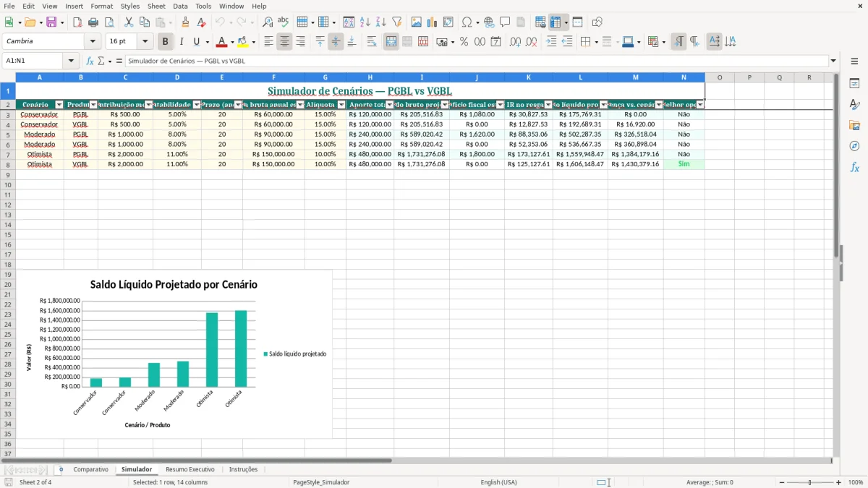This screenshot has height=488, width=868.
Task: Click the Copy icon
Action: pos(145,22)
